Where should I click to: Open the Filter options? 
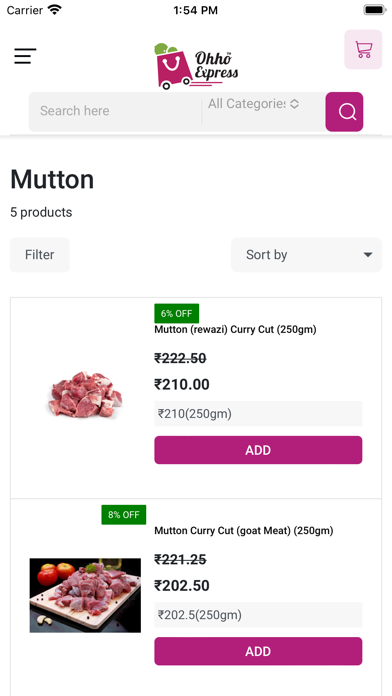tap(40, 255)
